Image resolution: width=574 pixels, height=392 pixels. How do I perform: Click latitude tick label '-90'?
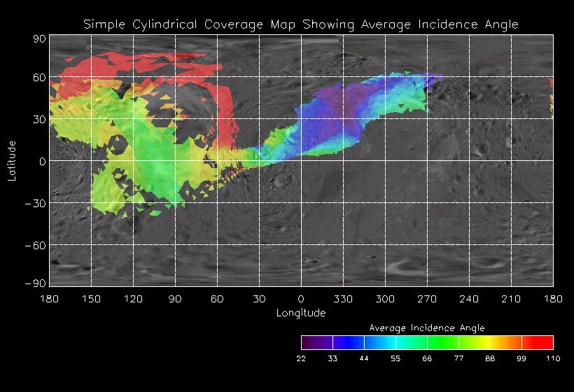[x=35, y=283]
